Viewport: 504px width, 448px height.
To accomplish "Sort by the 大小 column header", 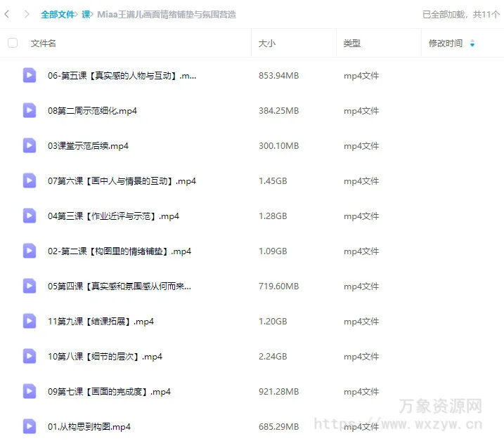I will pos(267,43).
